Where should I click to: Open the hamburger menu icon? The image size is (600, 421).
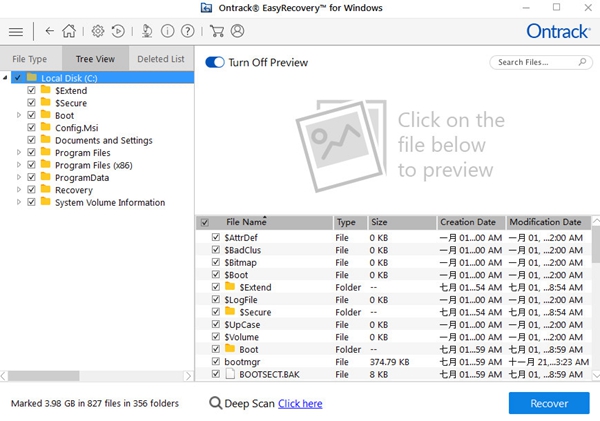(x=16, y=31)
